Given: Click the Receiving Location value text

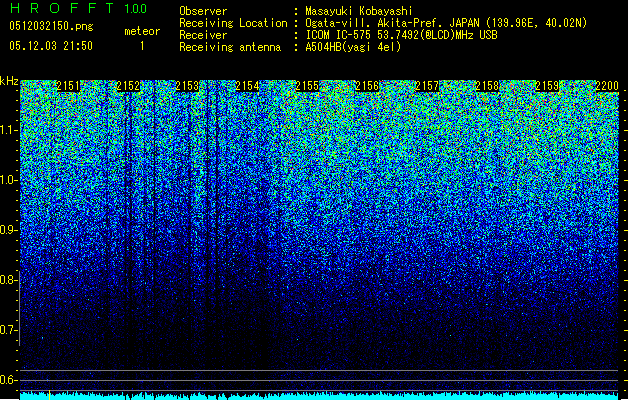Looking at the screenshot, I should pyautogui.click(x=446, y=23).
